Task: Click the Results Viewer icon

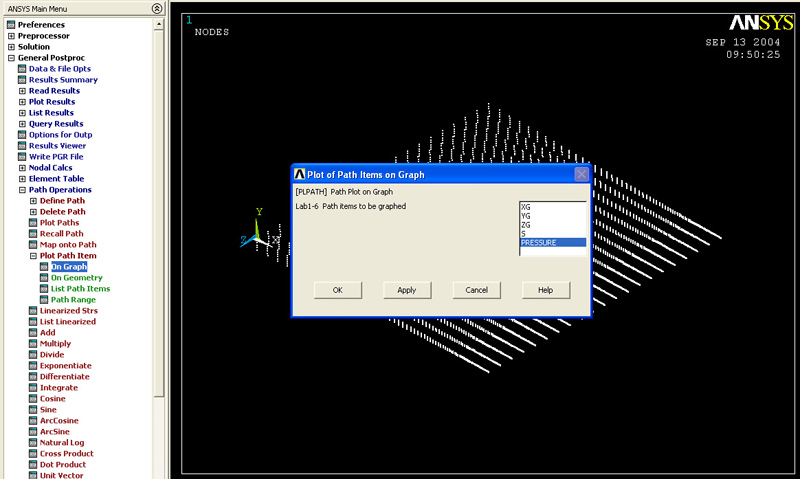Action: (x=22, y=146)
